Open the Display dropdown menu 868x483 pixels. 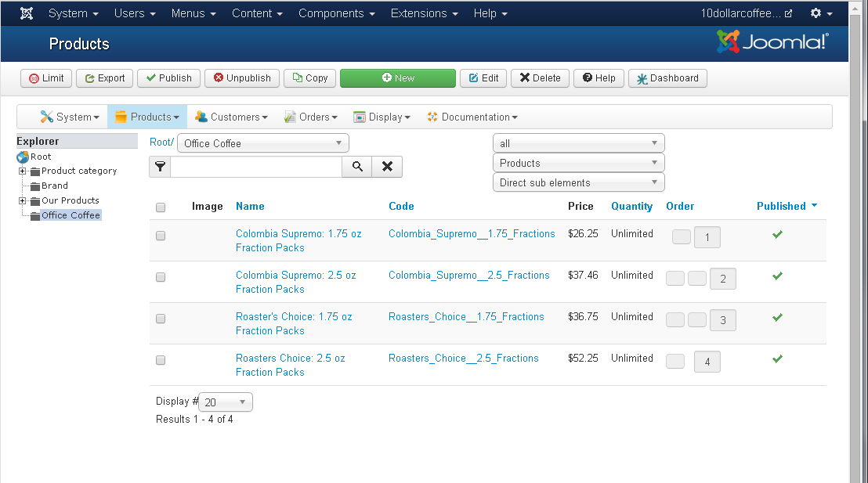(382, 117)
